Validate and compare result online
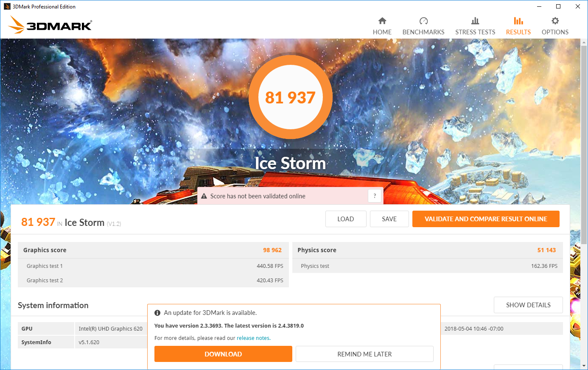Image resolution: width=588 pixels, height=370 pixels. (486, 219)
